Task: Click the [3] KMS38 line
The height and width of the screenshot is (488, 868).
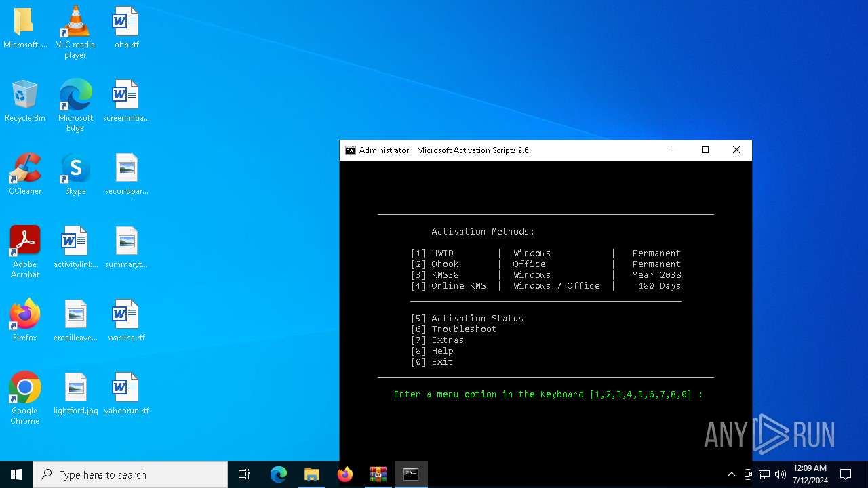Action: coord(546,275)
